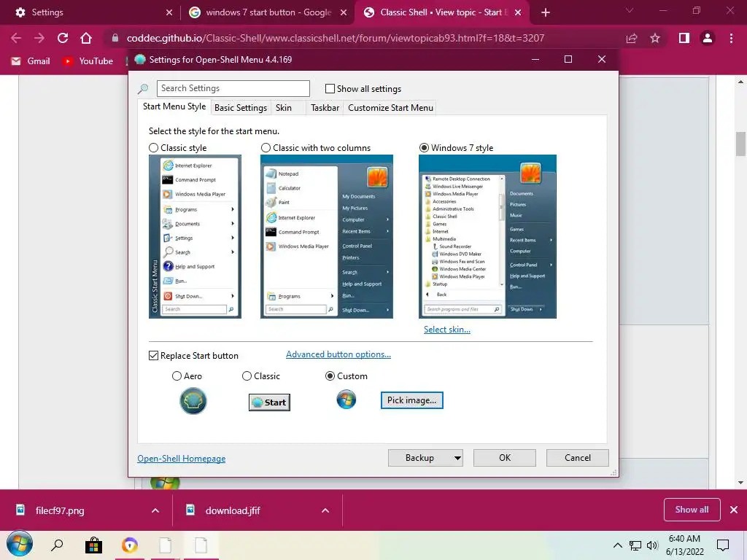747x560 pixels.
Task: Open Gmail bookmark
Action: [x=31, y=61]
